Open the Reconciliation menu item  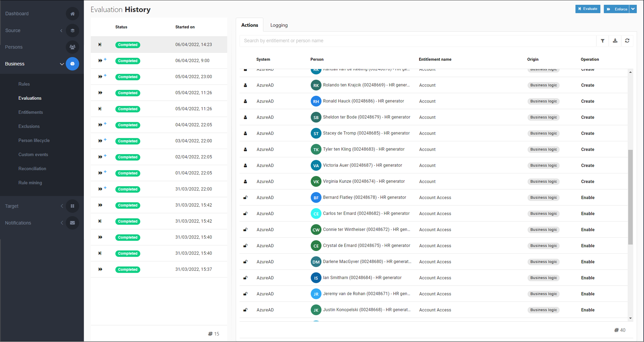pos(32,168)
